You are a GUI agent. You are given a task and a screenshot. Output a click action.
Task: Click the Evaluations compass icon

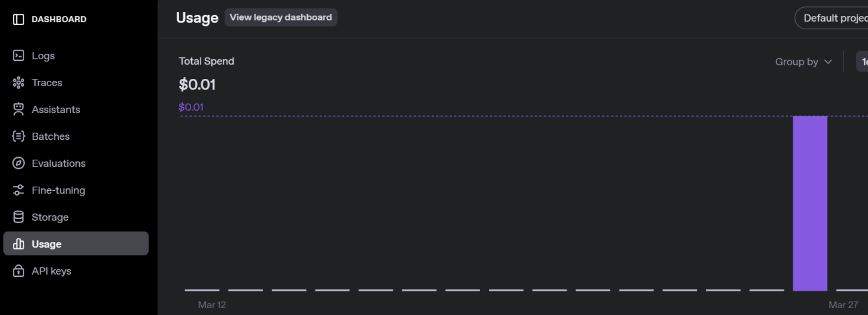click(18, 163)
